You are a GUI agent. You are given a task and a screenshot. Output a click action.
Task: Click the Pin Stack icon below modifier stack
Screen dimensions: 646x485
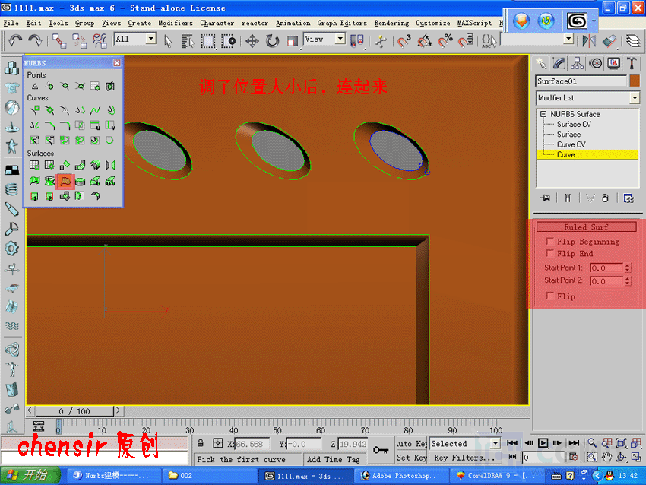click(545, 198)
